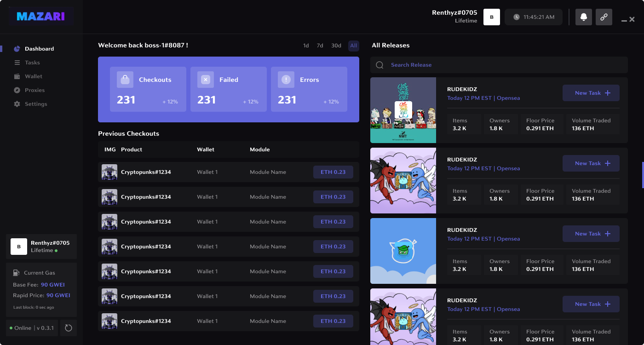This screenshot has width=644, height=345.
Task: Click the chain link icon button
Action: [604, 17]
